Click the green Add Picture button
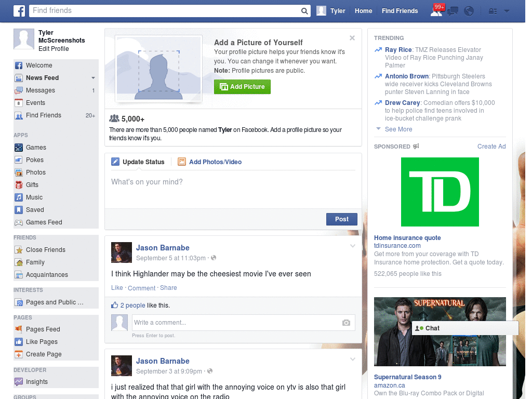The width and height of the screenshot is (532, 399). tap(242, 87)
